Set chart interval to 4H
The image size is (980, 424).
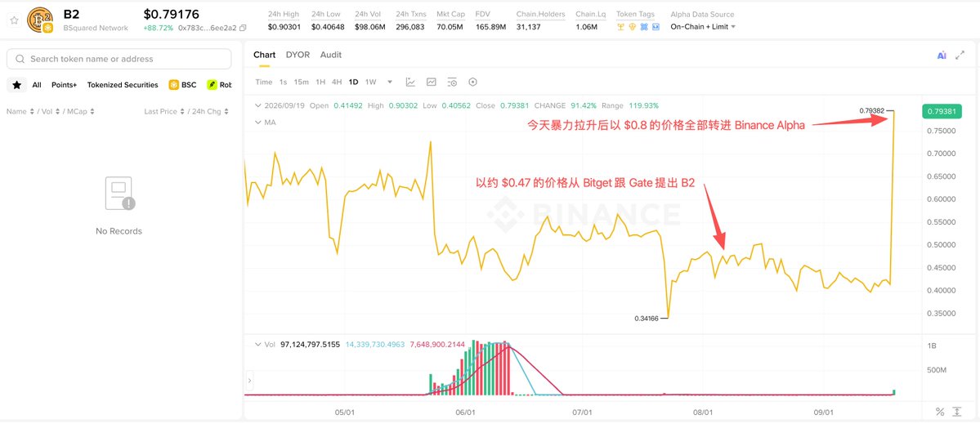point(337,82)
